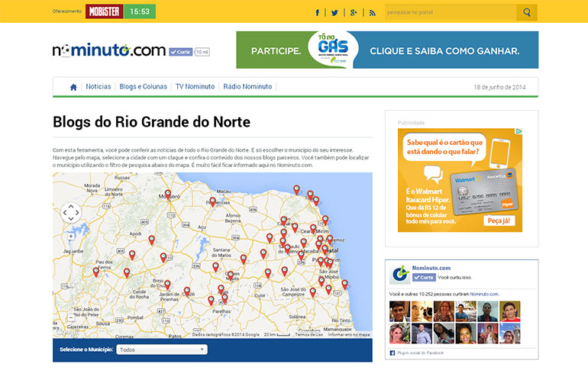Go to home via house icon
Image resolution: width=588 pixels, height=370 pixels.
point(73,87)
